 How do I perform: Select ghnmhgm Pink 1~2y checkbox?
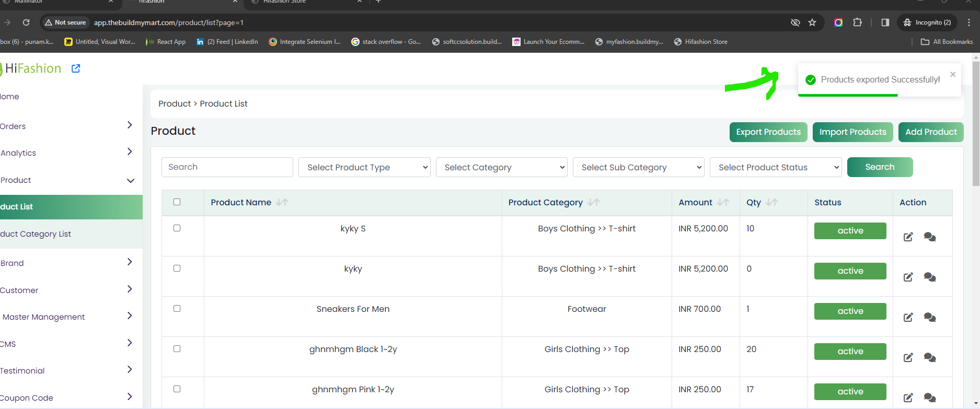pyautogui.click(x=177, y=389)
